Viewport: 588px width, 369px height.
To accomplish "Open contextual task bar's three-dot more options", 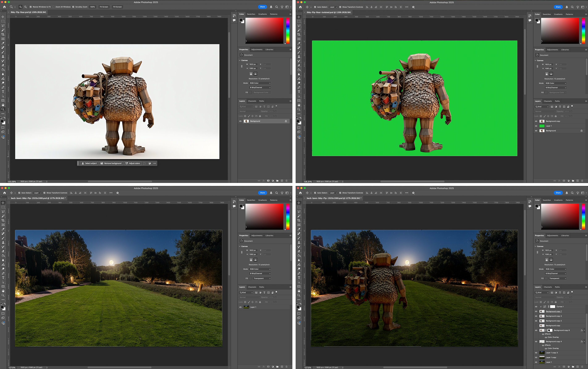I will pyautogui.click(x=155, y=163).
